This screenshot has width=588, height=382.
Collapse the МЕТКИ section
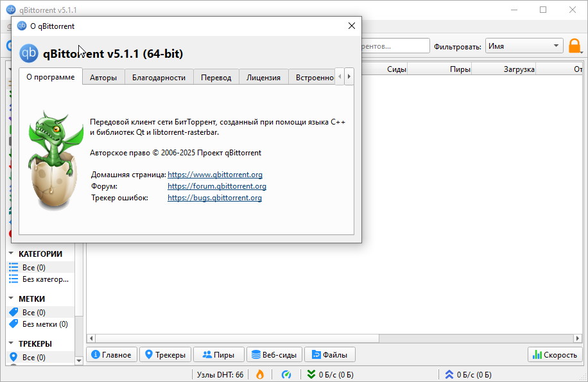[11, 299]
